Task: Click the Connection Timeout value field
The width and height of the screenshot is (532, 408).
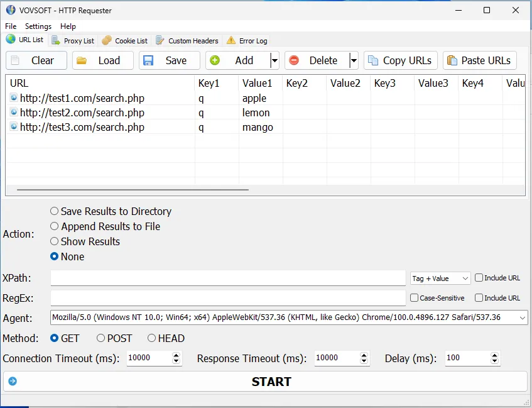Action: click(x=149, y=358)
